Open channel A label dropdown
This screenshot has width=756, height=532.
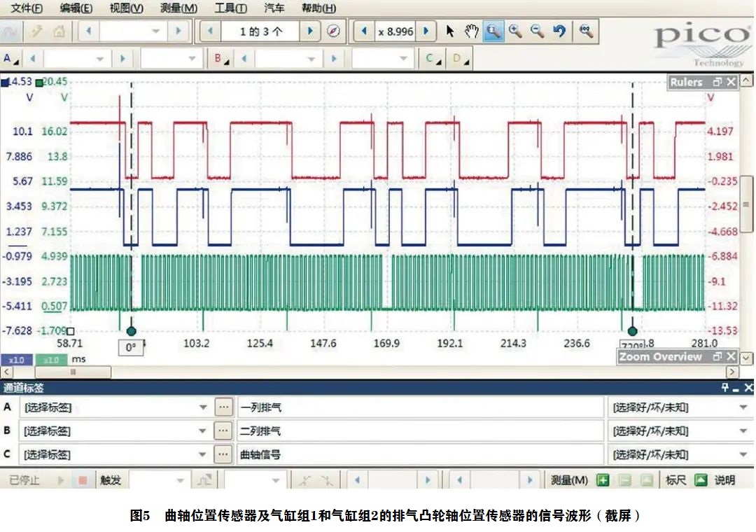pos(203,407)
